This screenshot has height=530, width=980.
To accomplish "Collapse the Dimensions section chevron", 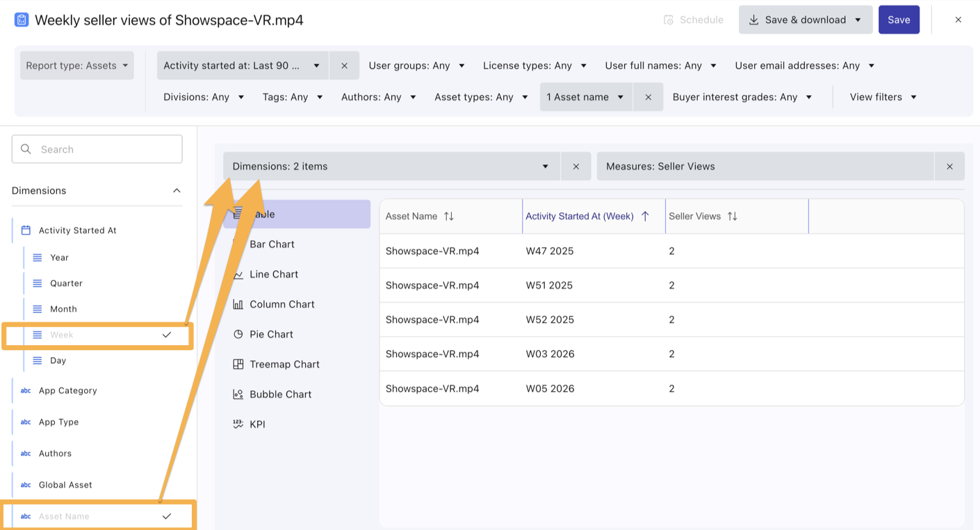I will [177, 190].
